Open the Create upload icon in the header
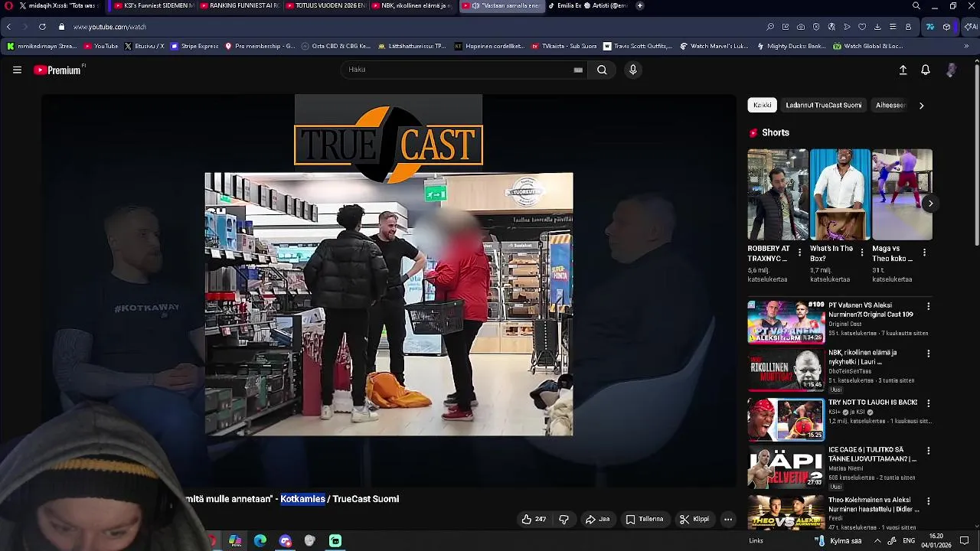Viewport: 980px width, 551px height. click(x=903, y=70)
